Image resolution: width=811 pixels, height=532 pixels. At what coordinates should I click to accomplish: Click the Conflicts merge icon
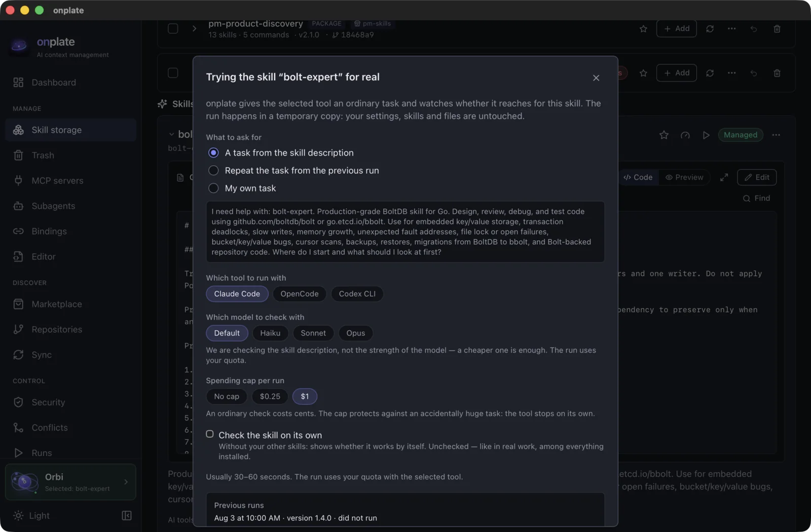point(18,428)
